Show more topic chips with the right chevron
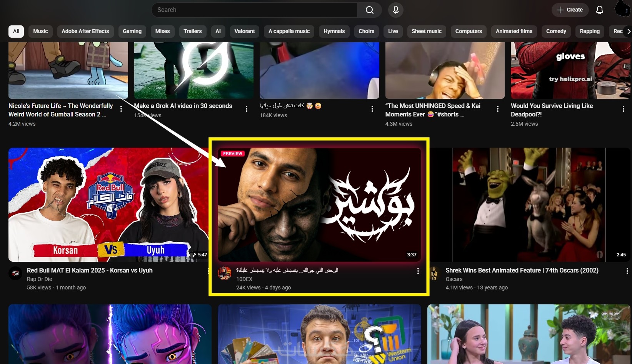 tap(628, 32)
